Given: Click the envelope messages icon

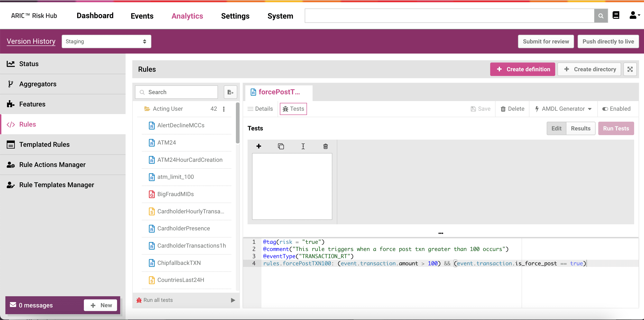Looking at the screenshot, I should coord(13,305).
